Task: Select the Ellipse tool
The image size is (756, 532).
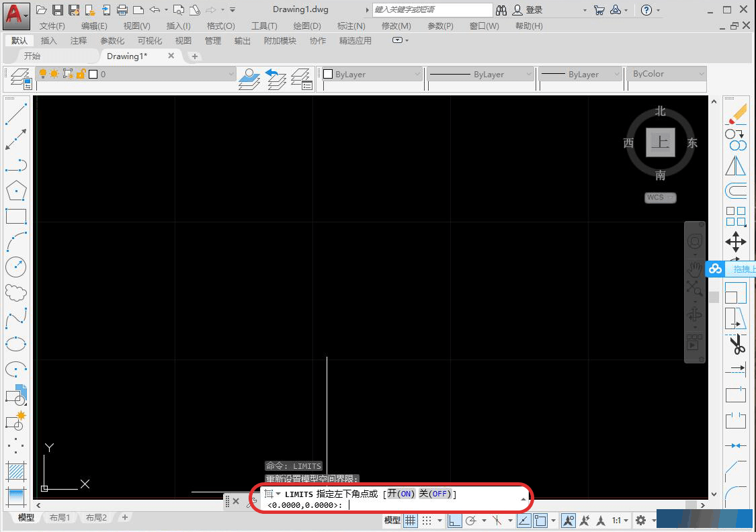Action: tap(16, 344)
